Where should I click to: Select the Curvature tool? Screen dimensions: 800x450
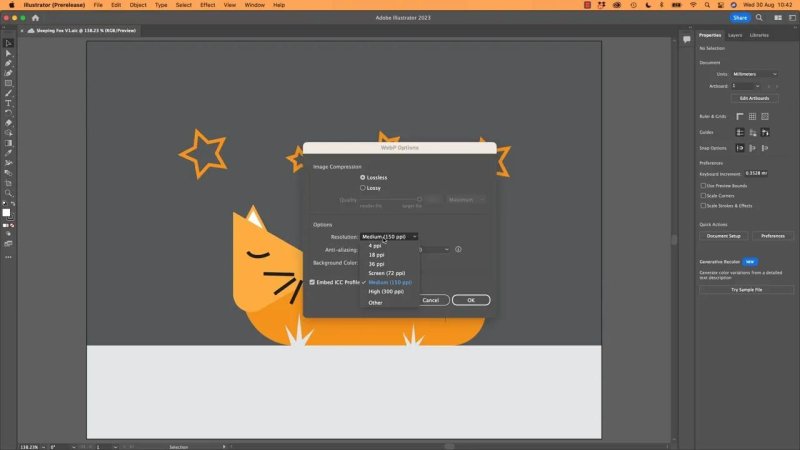click(x=8, y=73)
